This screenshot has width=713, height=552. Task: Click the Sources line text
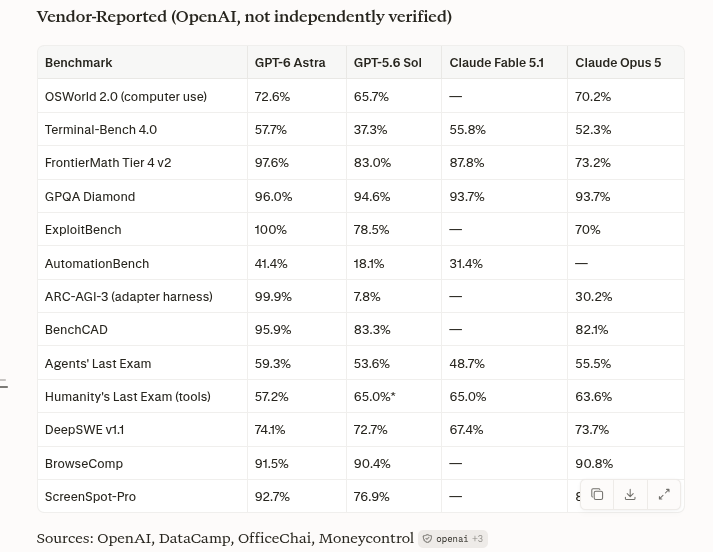225,538
